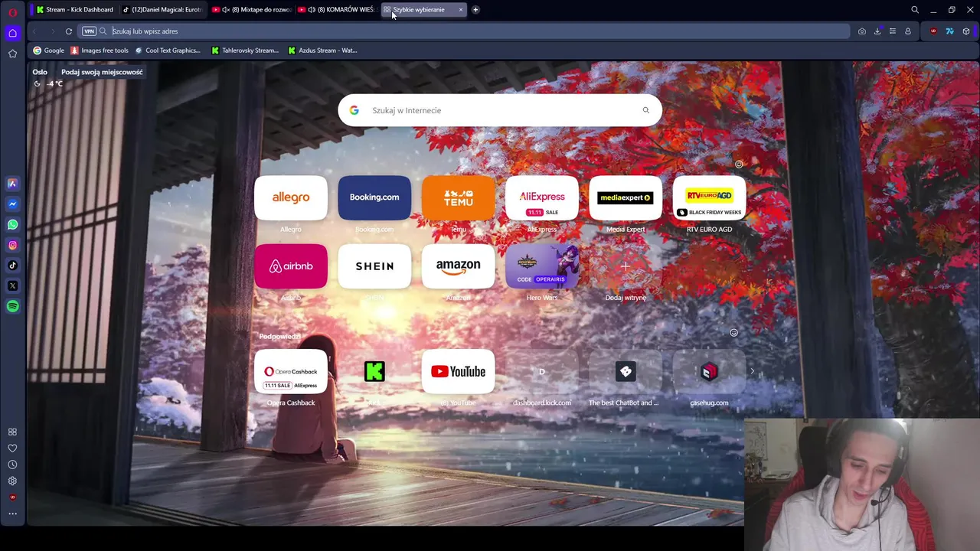980x551 pixels.
Task: Open Instagram in the sidebar
Action: tap(12, 246)
